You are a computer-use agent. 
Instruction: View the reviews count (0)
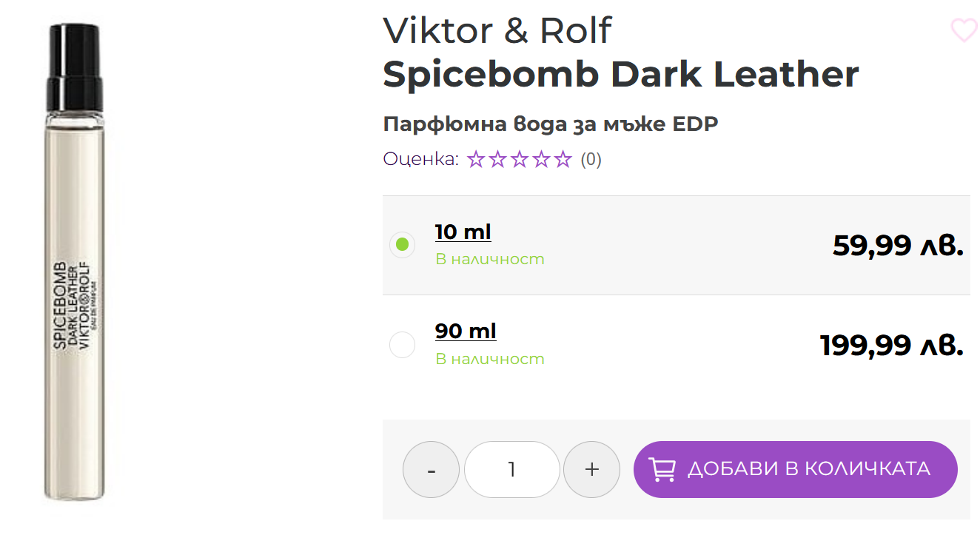click(591, 159)
